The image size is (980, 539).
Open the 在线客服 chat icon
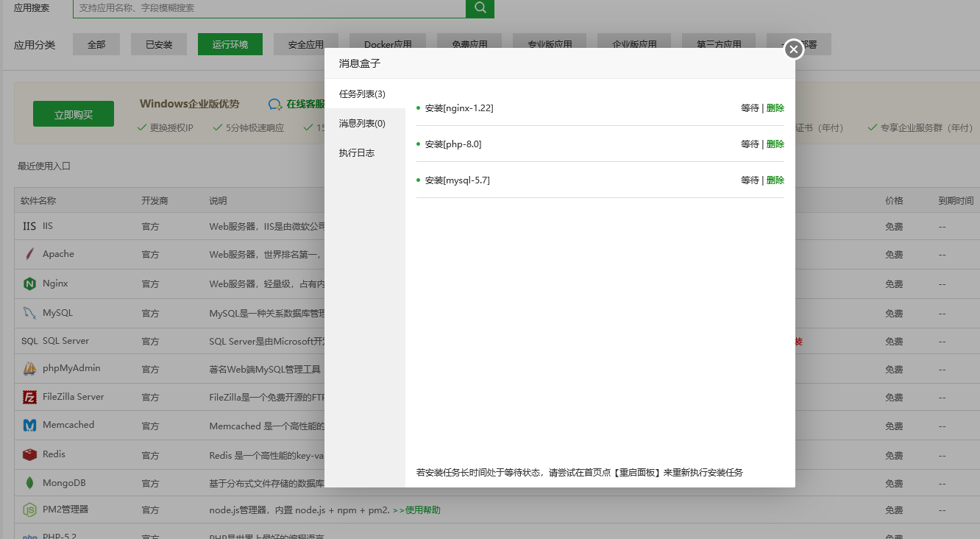point(275,104)
